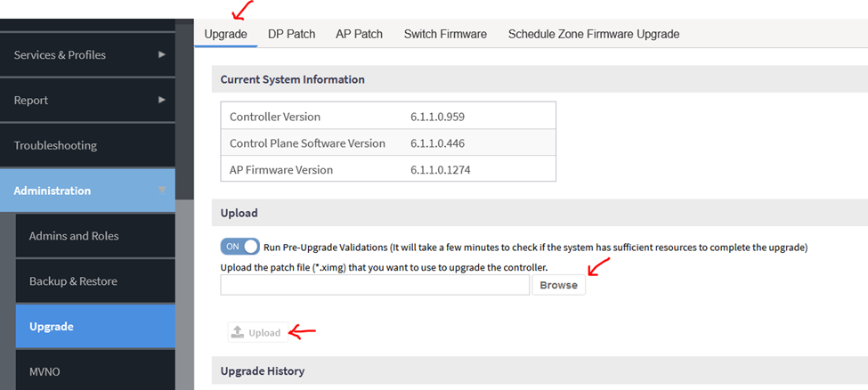
Task: Switch to the DP Patch tab
Action: (292, 34)
